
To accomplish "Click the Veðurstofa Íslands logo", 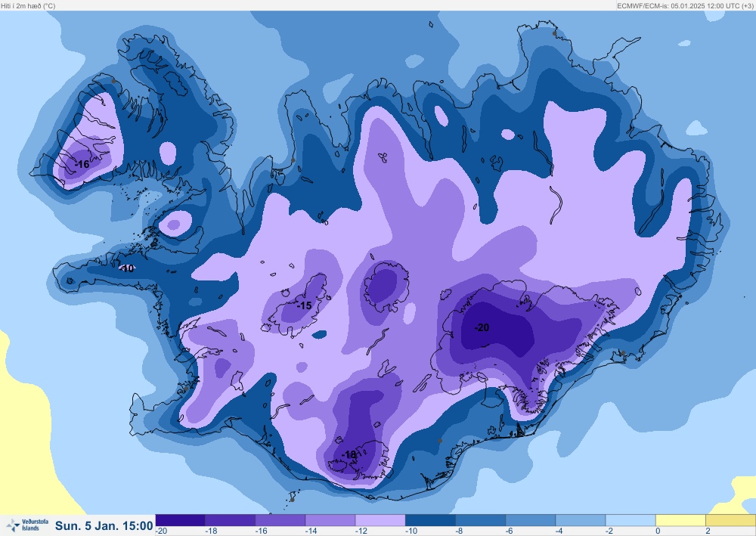I will (27, 525).
